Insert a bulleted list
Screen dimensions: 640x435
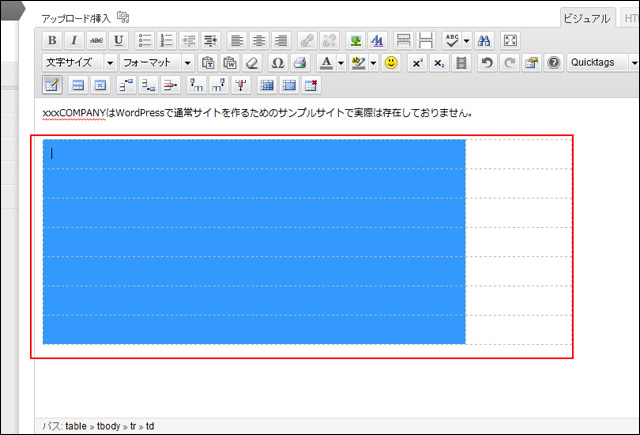pos(144,40)
